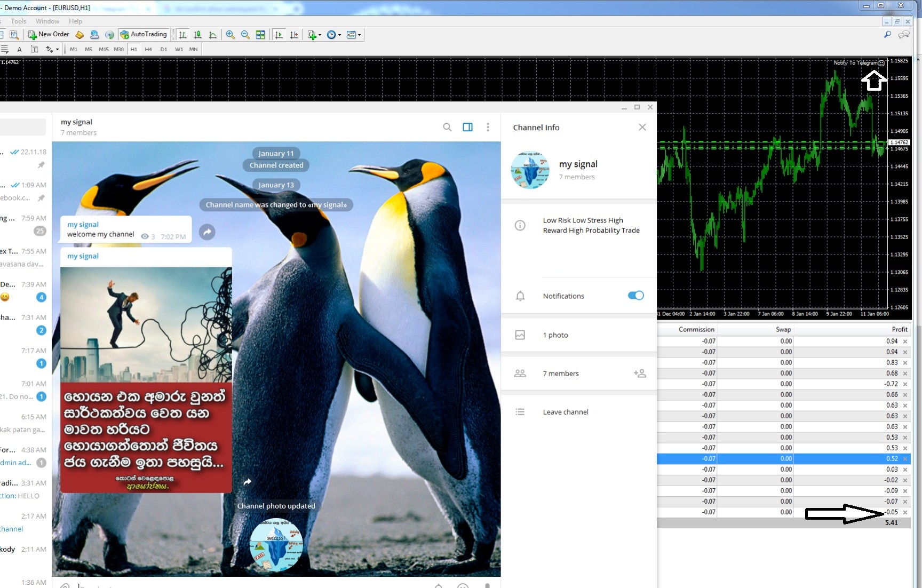Open the Tools menu
The image size is (922, 588).
(x=18, y=21)
